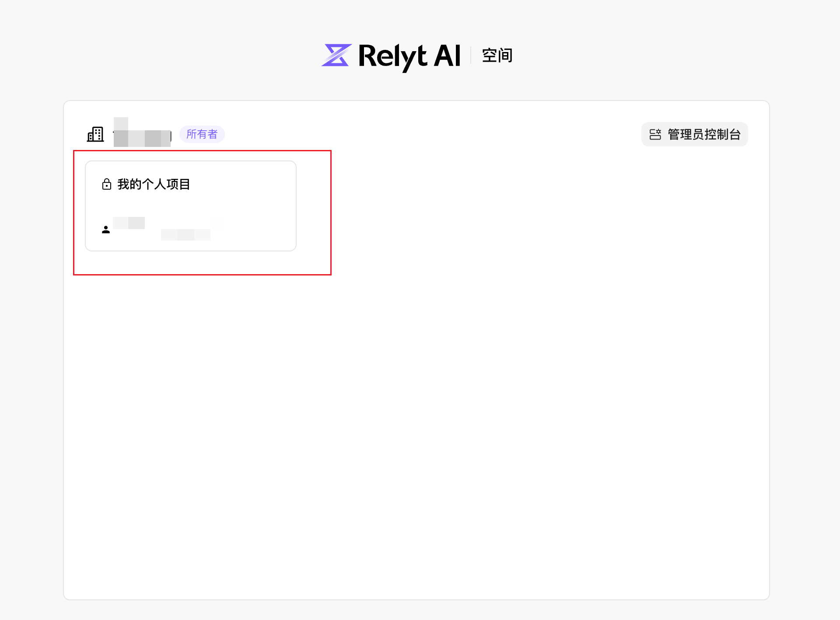
Task: Click the blurred organization name
Action: tap(142, 136)
